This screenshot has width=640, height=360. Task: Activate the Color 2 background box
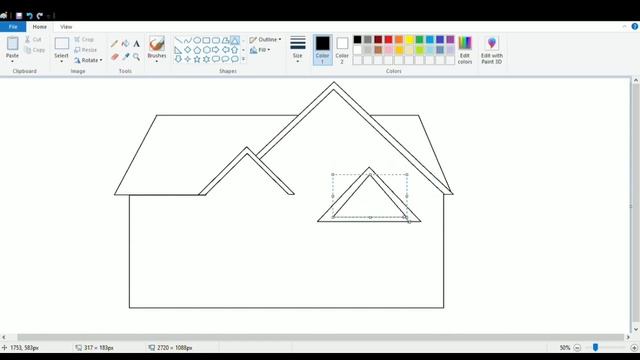(x=342, y=49)
